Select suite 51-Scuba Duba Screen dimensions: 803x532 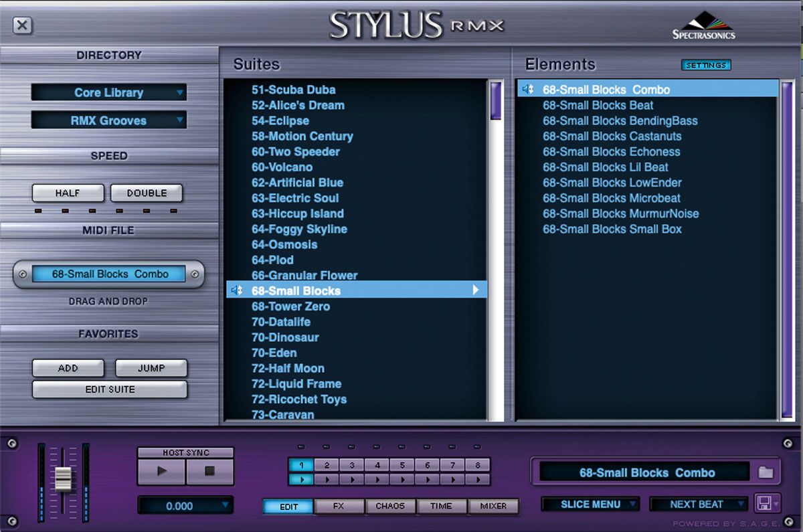(x=293, y=90)
